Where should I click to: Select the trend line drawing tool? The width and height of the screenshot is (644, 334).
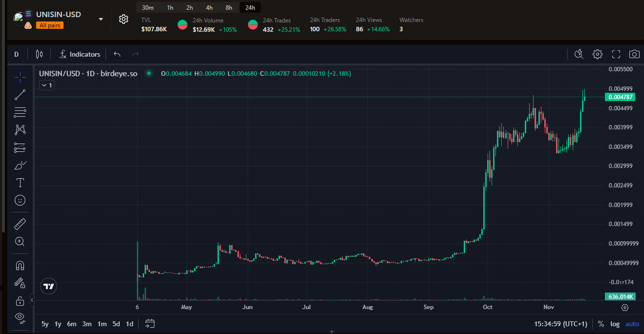pos(20,95)
